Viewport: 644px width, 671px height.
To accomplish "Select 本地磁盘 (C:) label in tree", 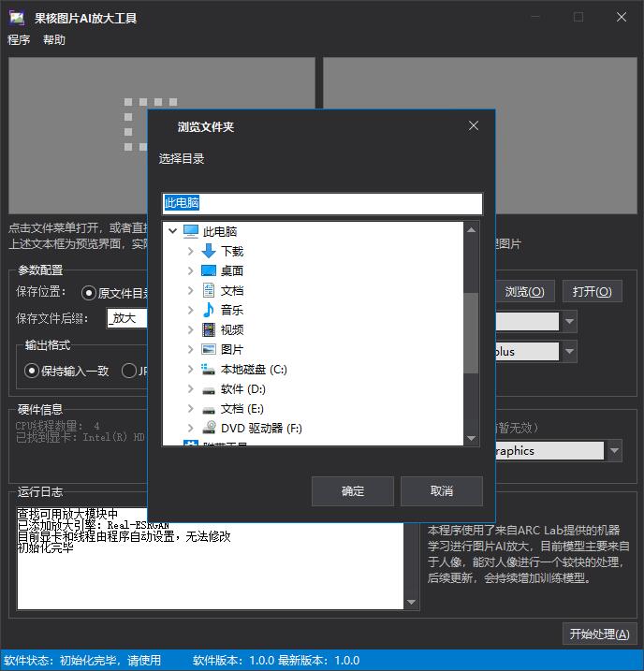I will (254, 370).
